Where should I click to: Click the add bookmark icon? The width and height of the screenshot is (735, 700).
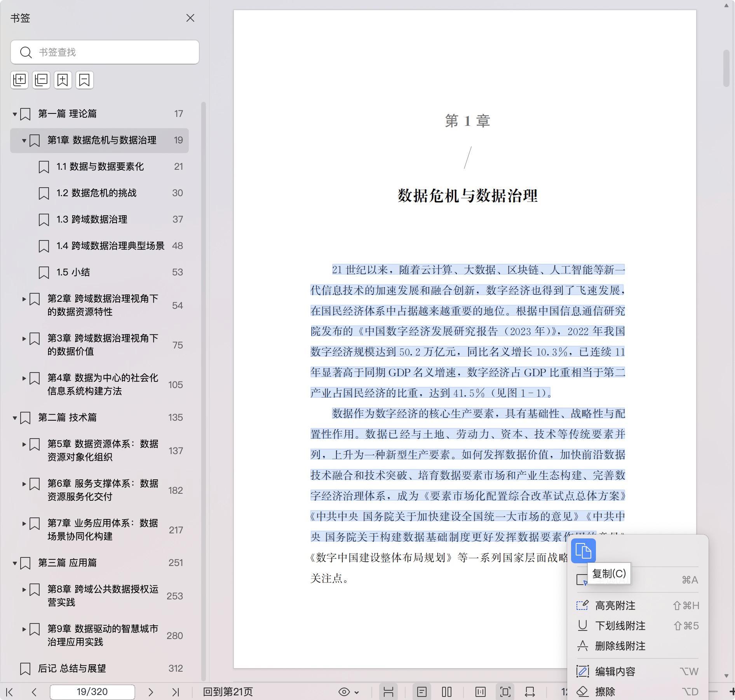pos(63,80)
